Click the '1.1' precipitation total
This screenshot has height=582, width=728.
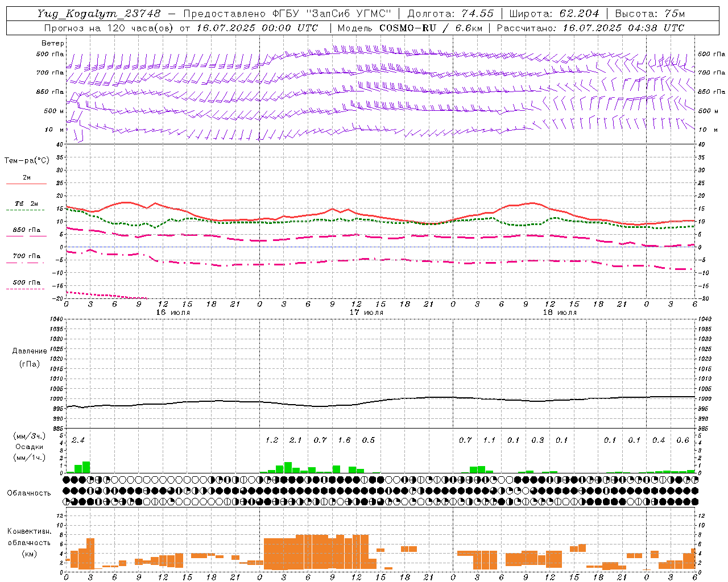tap(489, 440)
